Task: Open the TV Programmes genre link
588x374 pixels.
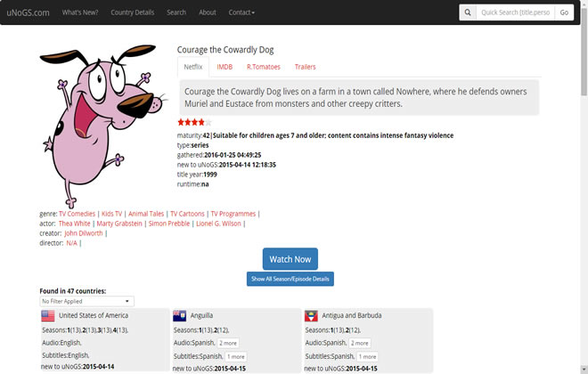Action: tap(233, 214)
